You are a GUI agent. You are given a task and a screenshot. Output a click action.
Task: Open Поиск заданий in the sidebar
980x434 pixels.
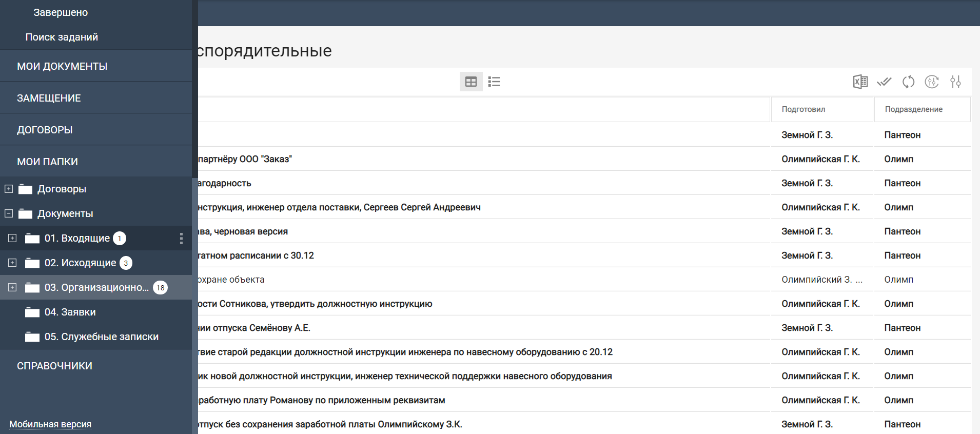click(x=62, y=37)
